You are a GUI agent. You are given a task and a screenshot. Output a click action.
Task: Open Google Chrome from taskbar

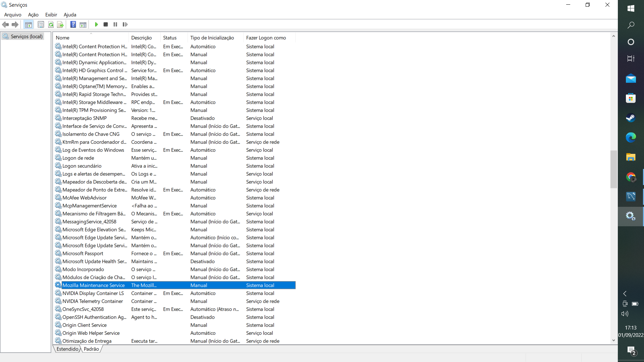pos(631,177)
